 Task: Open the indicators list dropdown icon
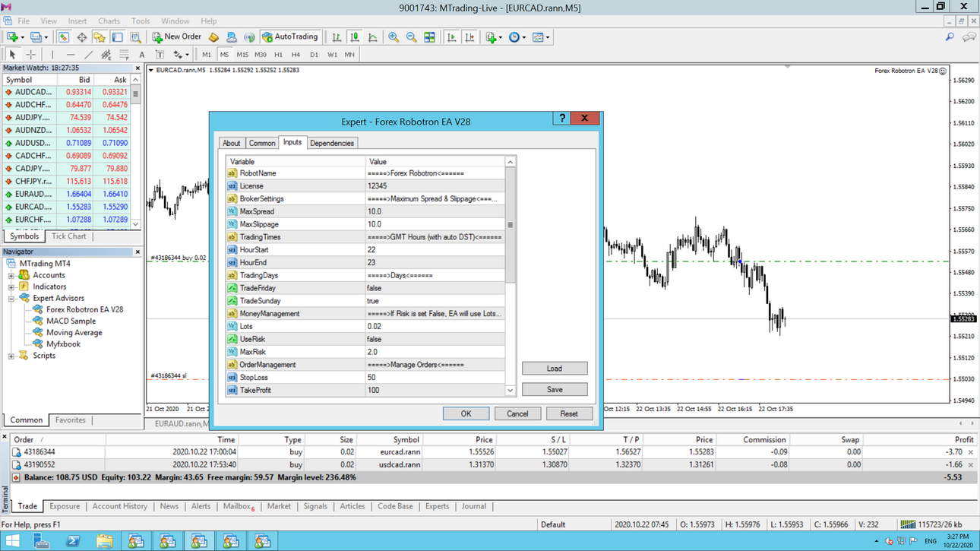coord(493,36)
